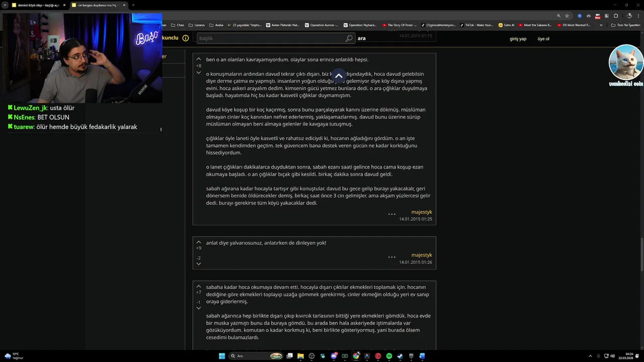Screen dimensions: 644x362
Task: Click the search magnifier icon in başlık field
Action: click(x=349, y=38)
